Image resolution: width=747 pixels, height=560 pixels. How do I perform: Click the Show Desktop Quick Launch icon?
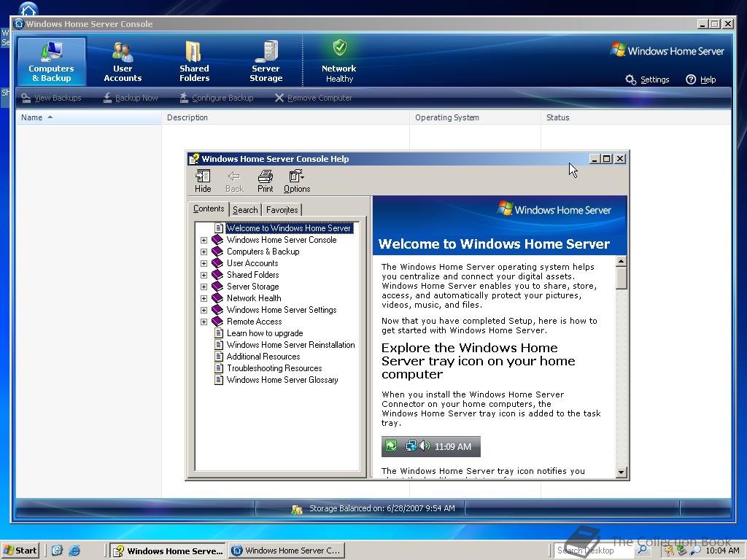coord(57,551)
